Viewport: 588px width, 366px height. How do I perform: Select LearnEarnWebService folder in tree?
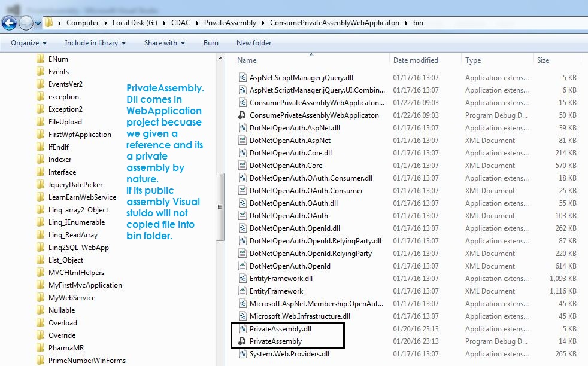tap(82, 197)
